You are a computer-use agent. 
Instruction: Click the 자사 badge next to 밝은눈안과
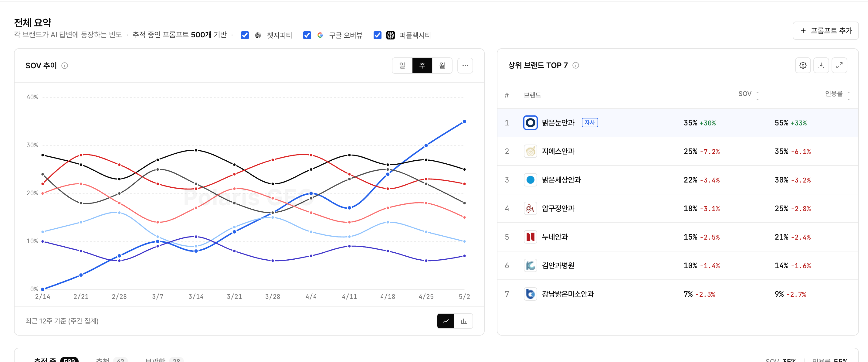tap(590, 123)
